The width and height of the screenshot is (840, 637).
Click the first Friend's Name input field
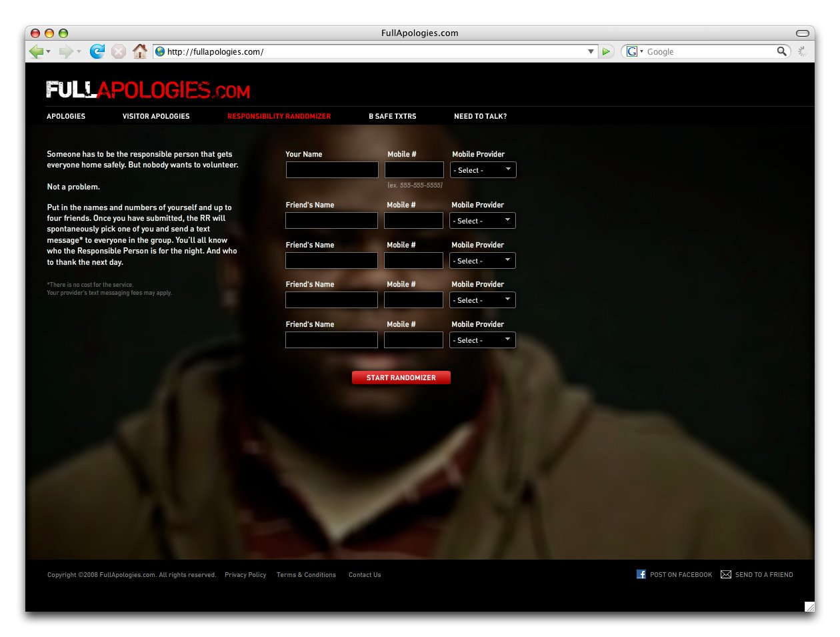[x=331, y=221]
